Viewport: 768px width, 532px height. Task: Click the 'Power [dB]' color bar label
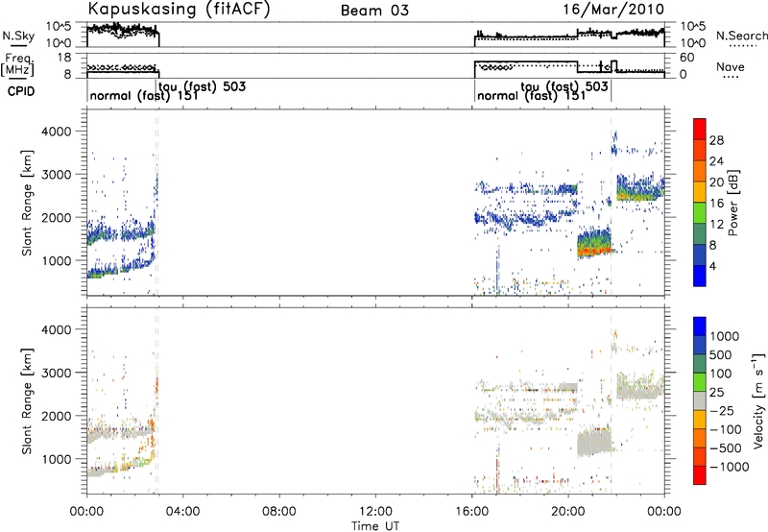(x=732, y=203)
